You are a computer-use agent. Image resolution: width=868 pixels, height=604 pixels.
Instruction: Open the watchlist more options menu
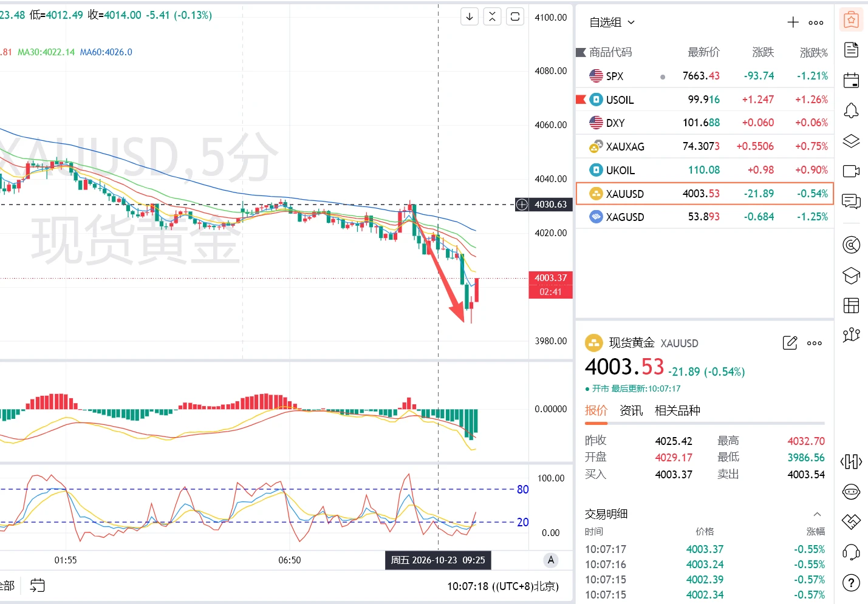coord(816,23)
